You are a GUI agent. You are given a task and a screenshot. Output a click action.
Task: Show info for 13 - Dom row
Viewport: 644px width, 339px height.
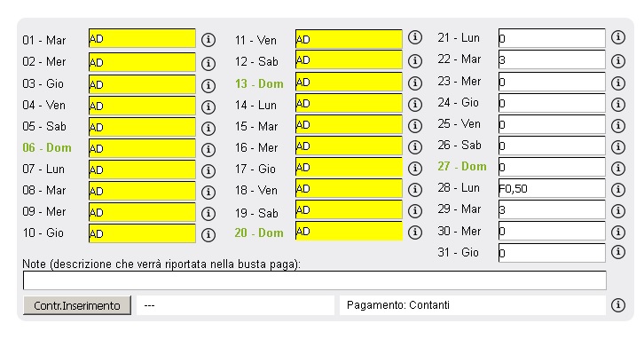click(415, 83)
